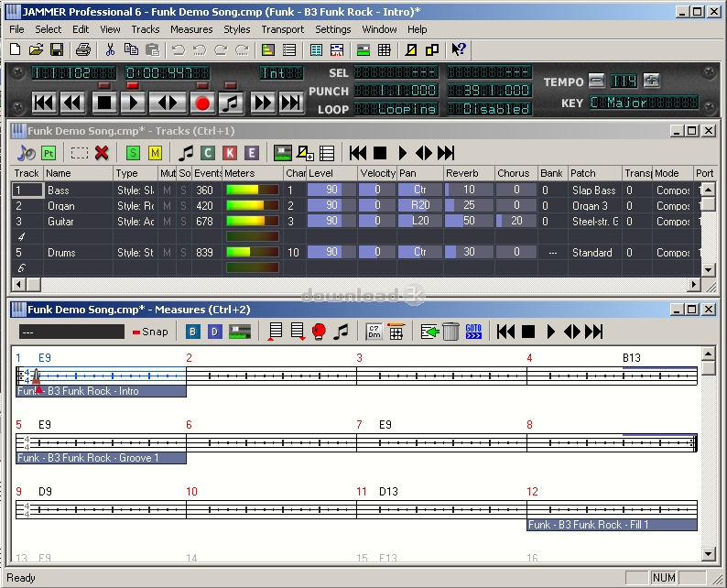Open a file with the folder icon

click(36, 49)
